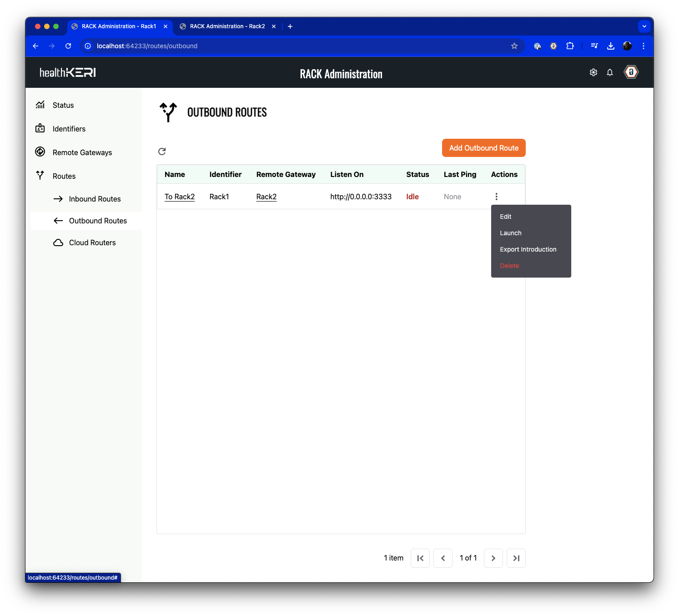
Task: Open the browser tab search chevron
Action: 644,26
